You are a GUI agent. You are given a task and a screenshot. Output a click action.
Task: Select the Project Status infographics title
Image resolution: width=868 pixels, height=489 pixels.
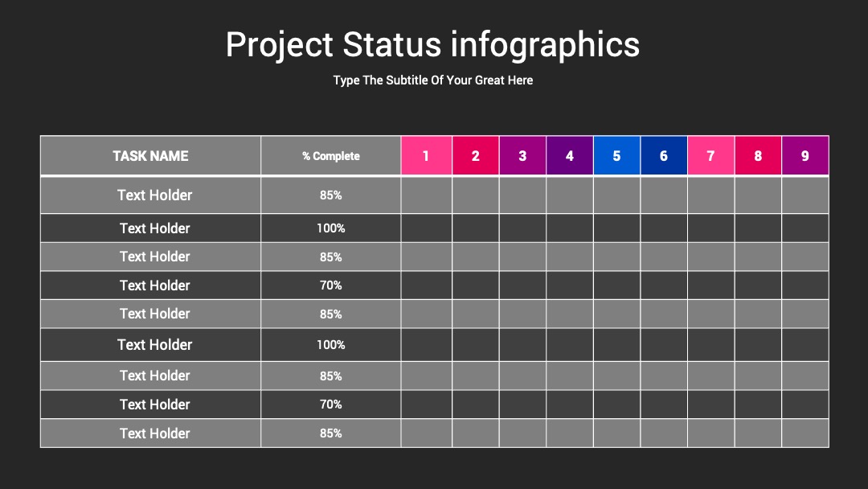pyautogui.click(x=432, y=45)
